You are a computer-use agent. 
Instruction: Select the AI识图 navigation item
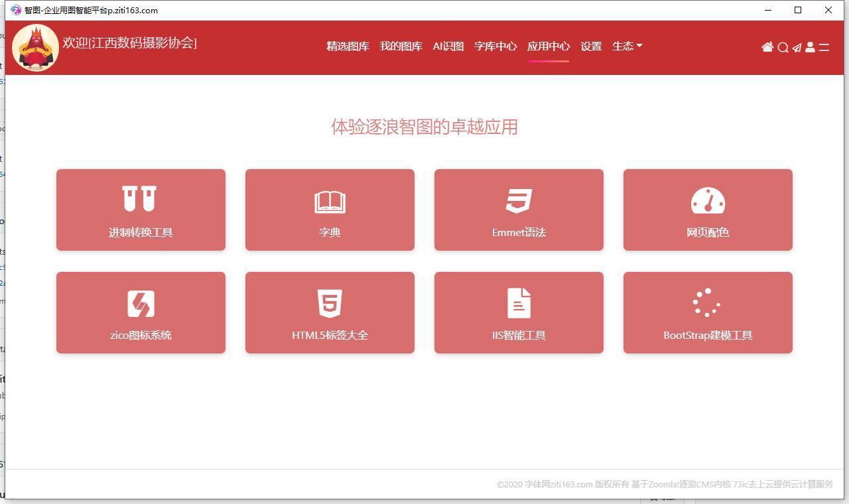[x=448, y=46]
